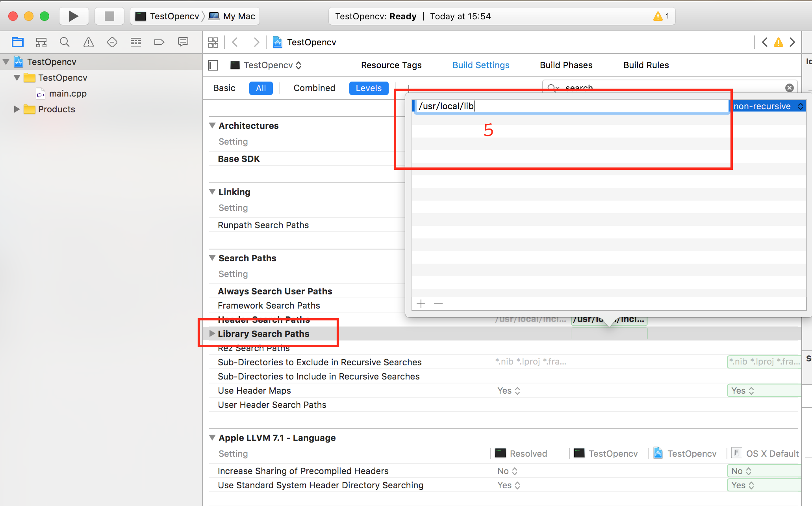This screenshot has width=812, height=506.
Task: Collapse the Architectures section
Action: click(x=212, y=126)
